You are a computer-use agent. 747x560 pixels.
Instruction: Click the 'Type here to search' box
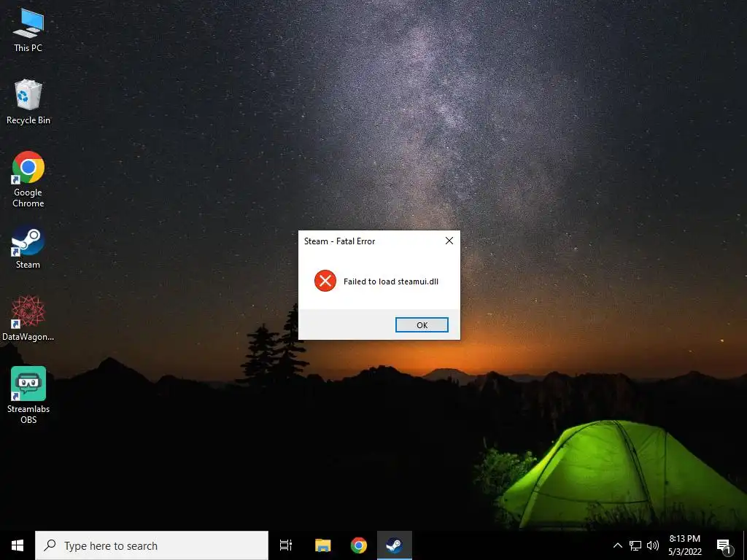pos(152,545)
